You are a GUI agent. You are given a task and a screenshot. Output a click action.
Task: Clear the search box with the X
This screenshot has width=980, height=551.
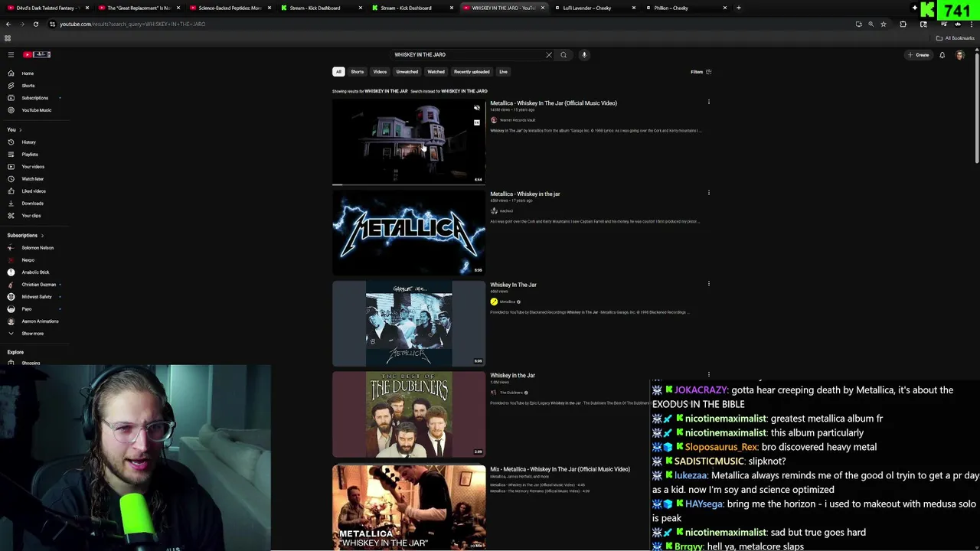(548, 55)
